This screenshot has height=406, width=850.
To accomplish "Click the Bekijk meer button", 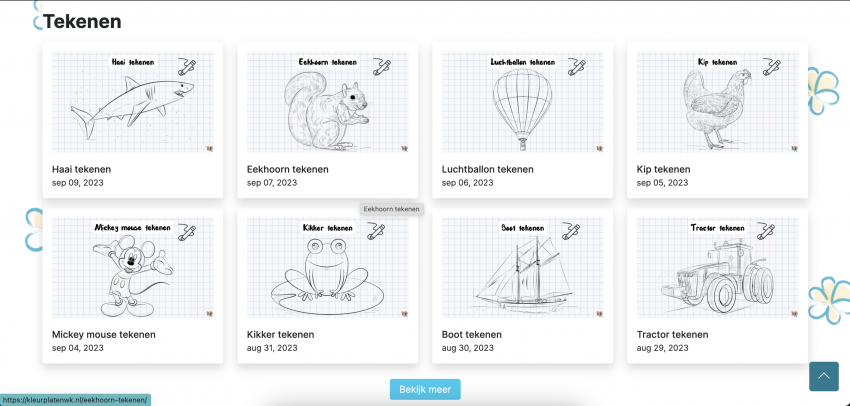I will [x=425, y=389].
